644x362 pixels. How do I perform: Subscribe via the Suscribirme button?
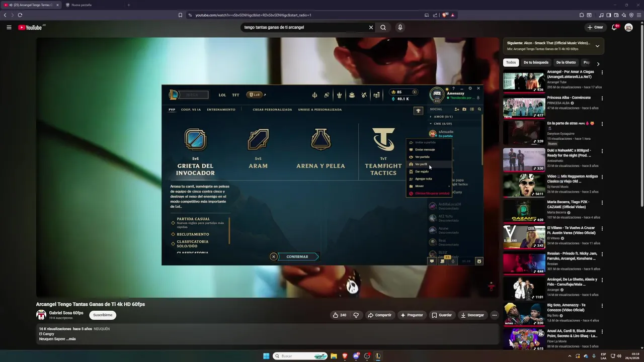click(x=103, y=315)
